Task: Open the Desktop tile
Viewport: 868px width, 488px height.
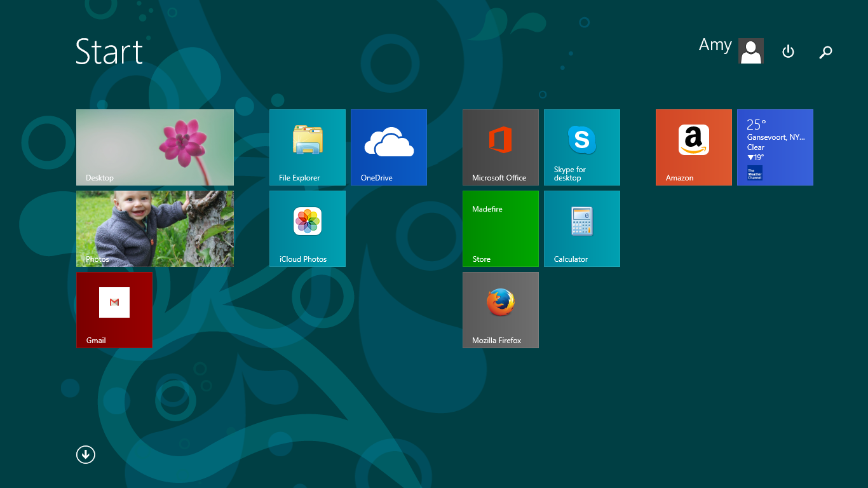Action: tap(155, 147)
